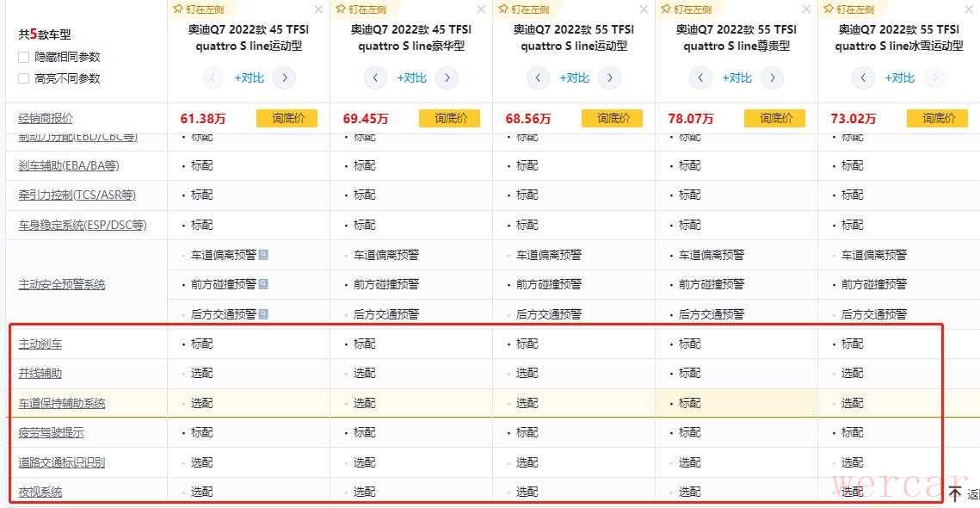Check the 隐藏相同参数 checkbox
This screenshot has height=508, width=980.
coord(24,57)
